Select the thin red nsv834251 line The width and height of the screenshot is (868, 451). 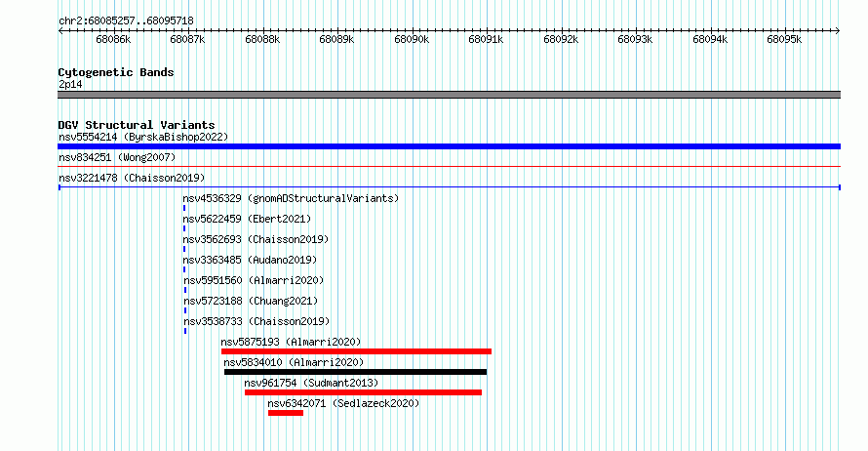(449, 167)
